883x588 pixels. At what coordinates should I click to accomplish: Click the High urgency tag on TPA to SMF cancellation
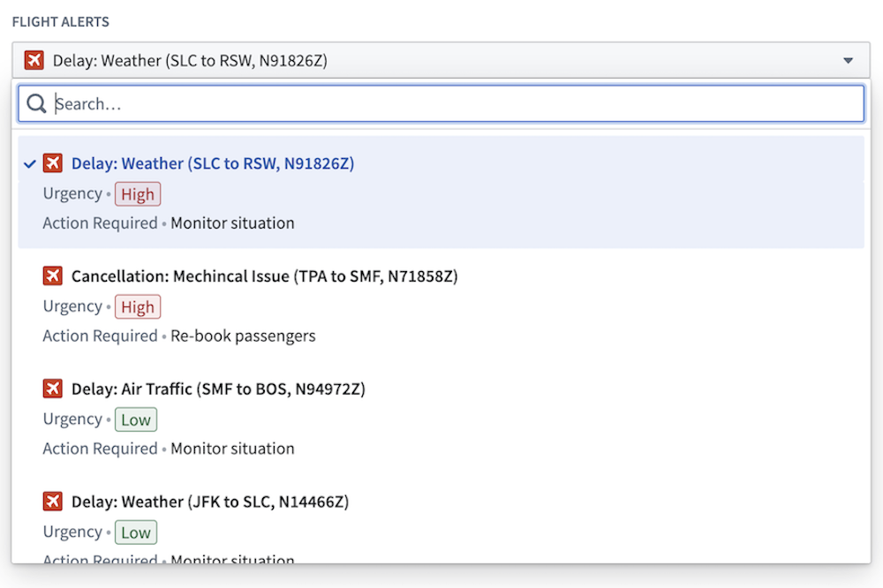(138, 307)
